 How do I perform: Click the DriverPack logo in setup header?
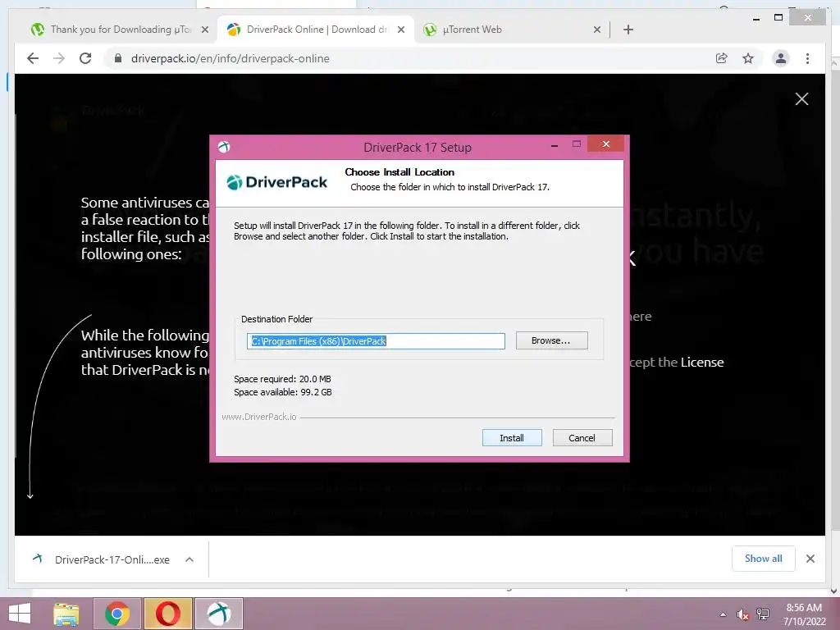tap(277, 182)
